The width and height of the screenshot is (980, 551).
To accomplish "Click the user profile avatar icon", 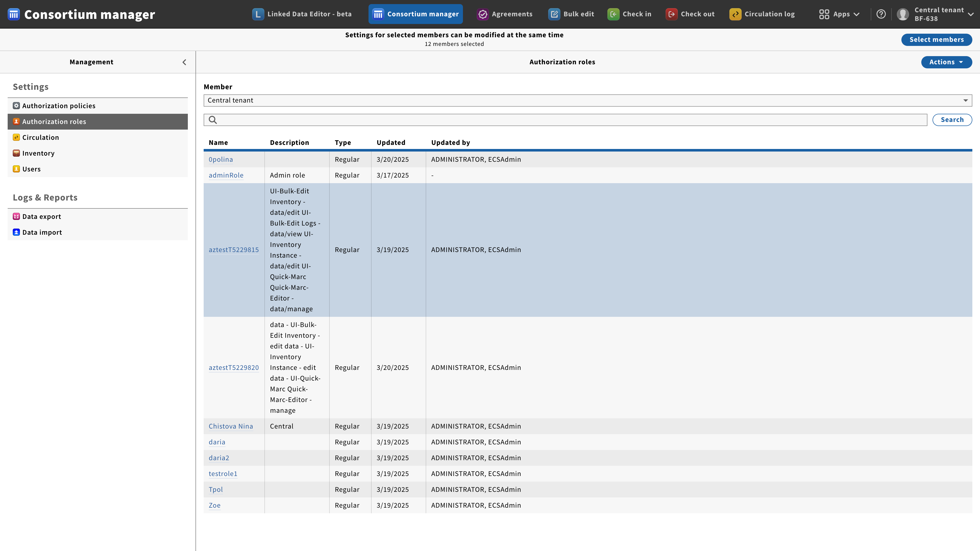I will click(903, 14).
